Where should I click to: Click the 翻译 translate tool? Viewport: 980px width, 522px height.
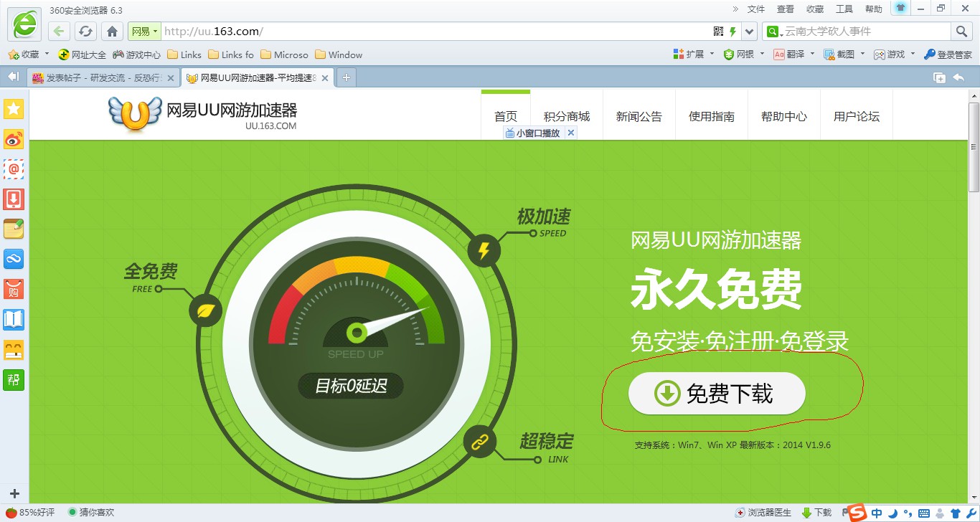click(x=789, y=54)
